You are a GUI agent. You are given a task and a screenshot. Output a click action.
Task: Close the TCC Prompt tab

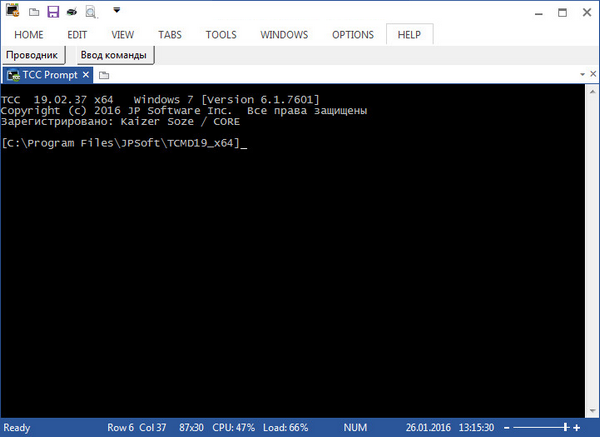(x=86, y=75)
